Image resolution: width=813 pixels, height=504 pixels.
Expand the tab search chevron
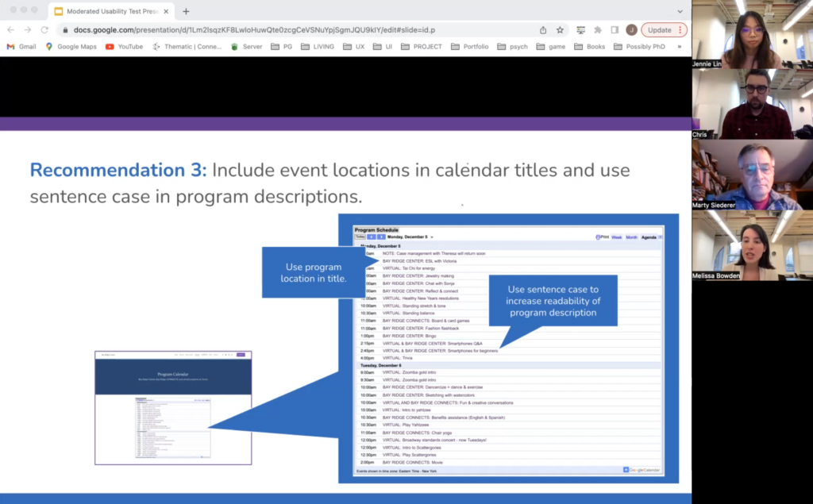point(680,11)
